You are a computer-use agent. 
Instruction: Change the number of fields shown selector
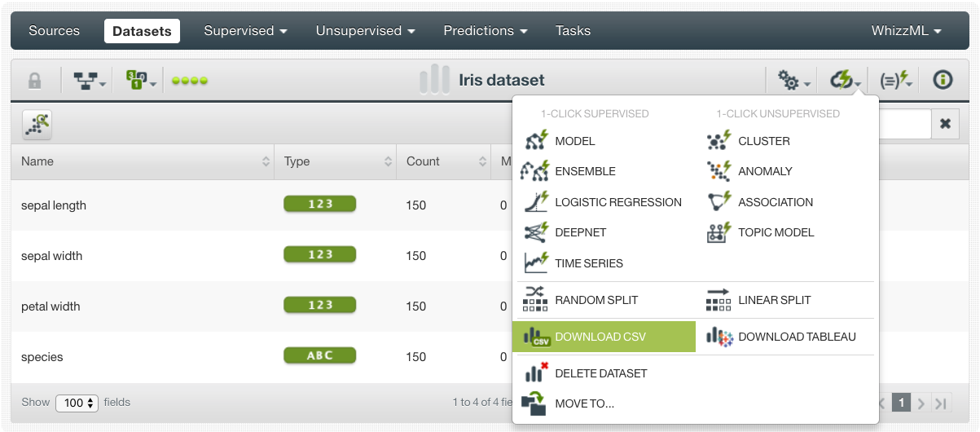tap(77, 403)
